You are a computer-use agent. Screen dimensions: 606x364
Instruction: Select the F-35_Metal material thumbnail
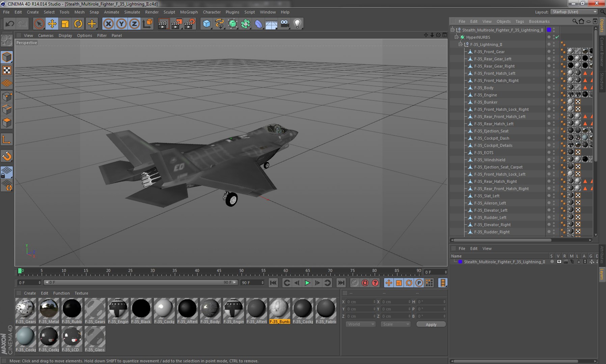coord(49,311)
